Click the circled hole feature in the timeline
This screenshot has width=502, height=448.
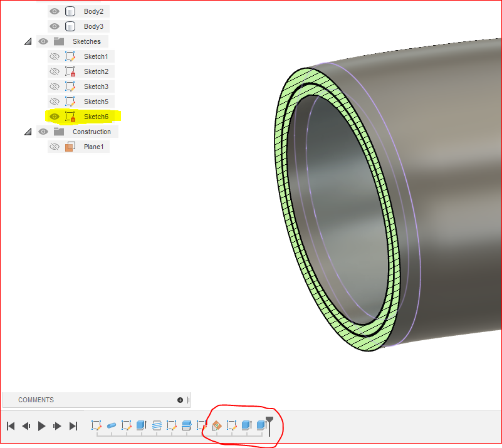[216, 425]
